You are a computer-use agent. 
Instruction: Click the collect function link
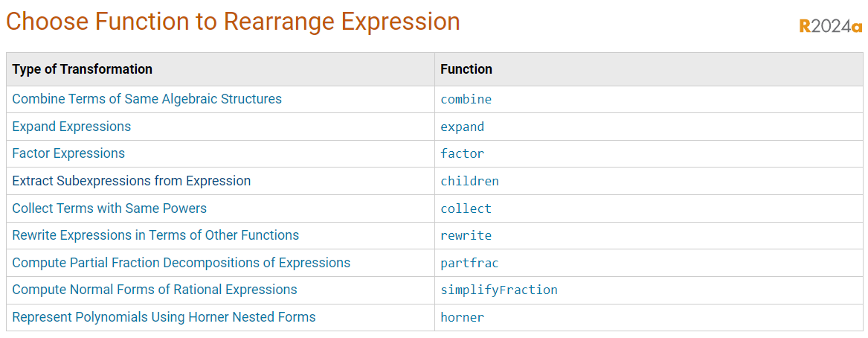[466, 209]
